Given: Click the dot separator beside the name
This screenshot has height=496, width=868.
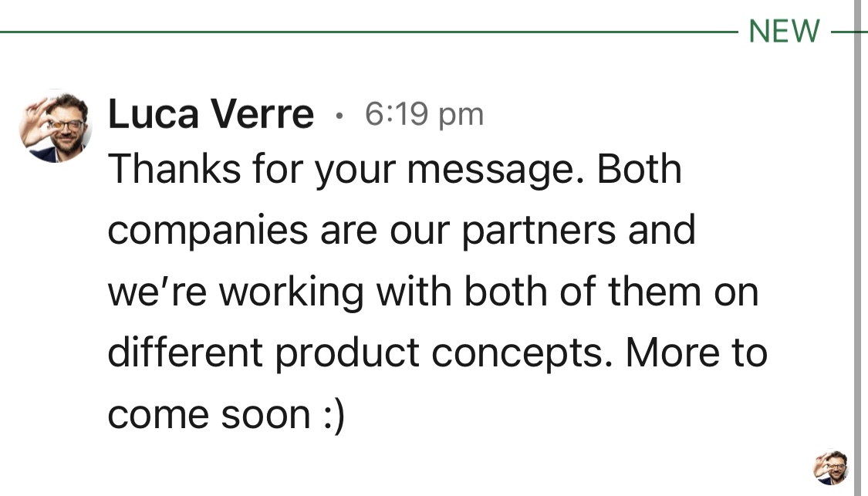Looking at the screenshot, I should pos(339,116).
